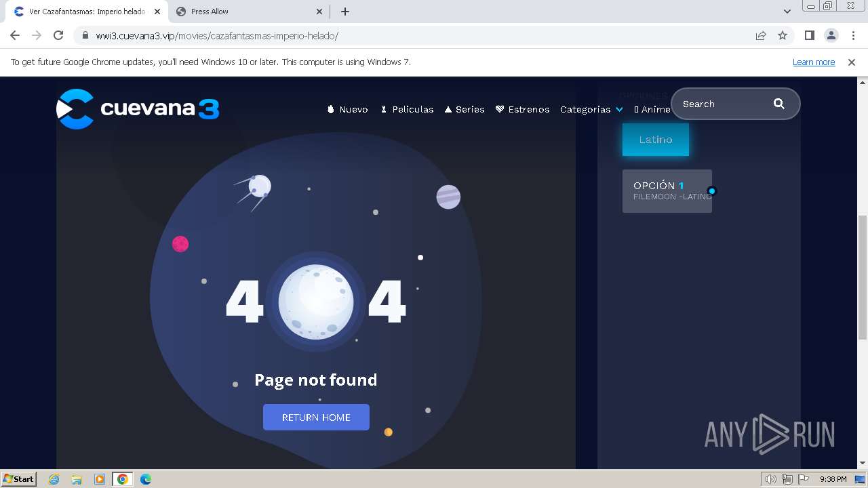Choose Opción 1 Filemoon Latino
The width and height of the screenshot is (868, 488).
click(667, 191)
